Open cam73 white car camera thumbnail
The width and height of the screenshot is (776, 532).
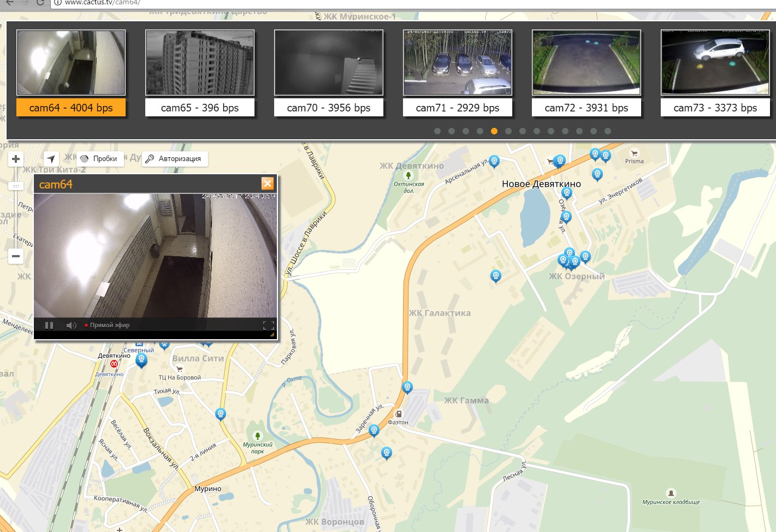715,63
